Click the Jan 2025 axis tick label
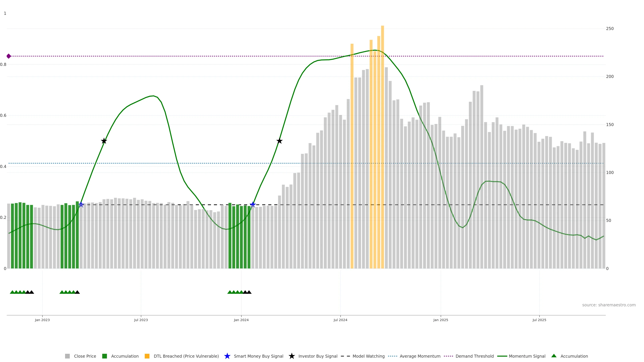644x362 pixels. 441,320
